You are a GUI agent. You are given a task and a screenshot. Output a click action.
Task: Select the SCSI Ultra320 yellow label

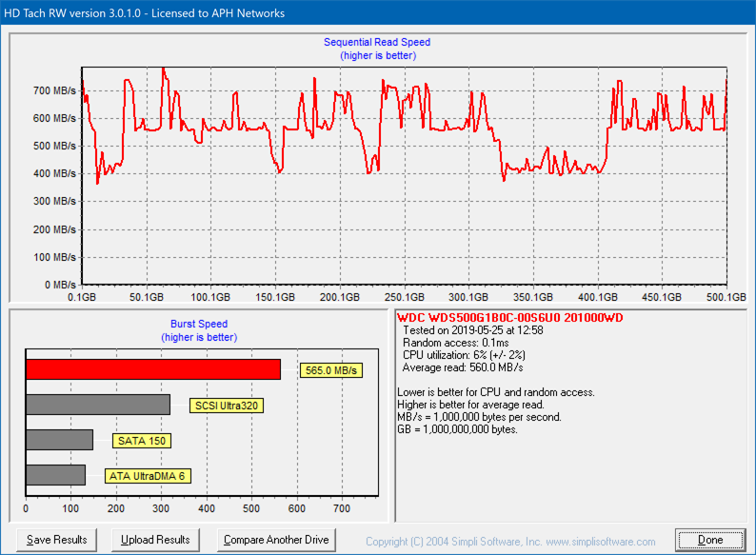228,406
